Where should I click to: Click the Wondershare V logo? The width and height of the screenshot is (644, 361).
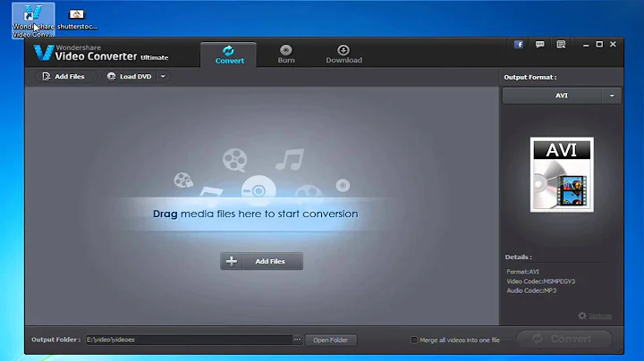(x=44, y=53)
